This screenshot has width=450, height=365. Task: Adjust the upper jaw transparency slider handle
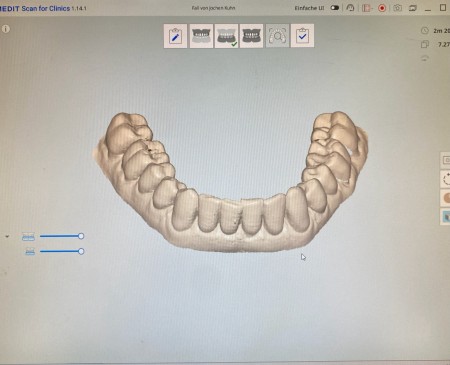click(81, 236)
